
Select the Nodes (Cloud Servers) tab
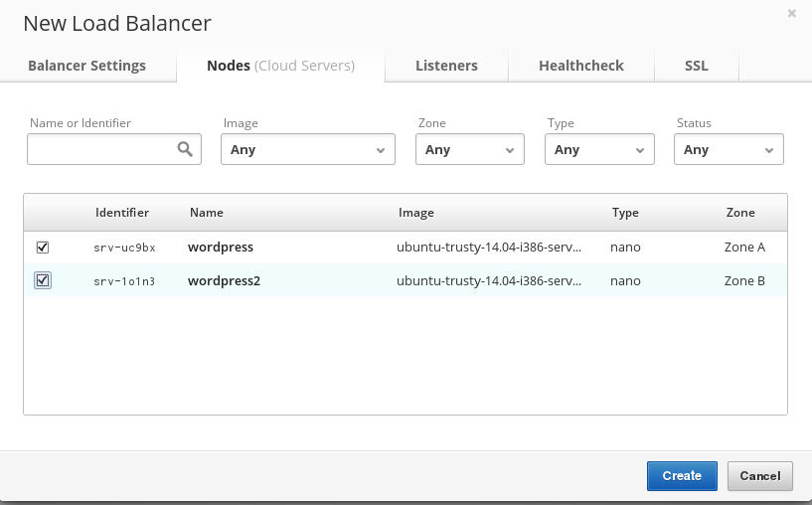click(x=280, y=66)
